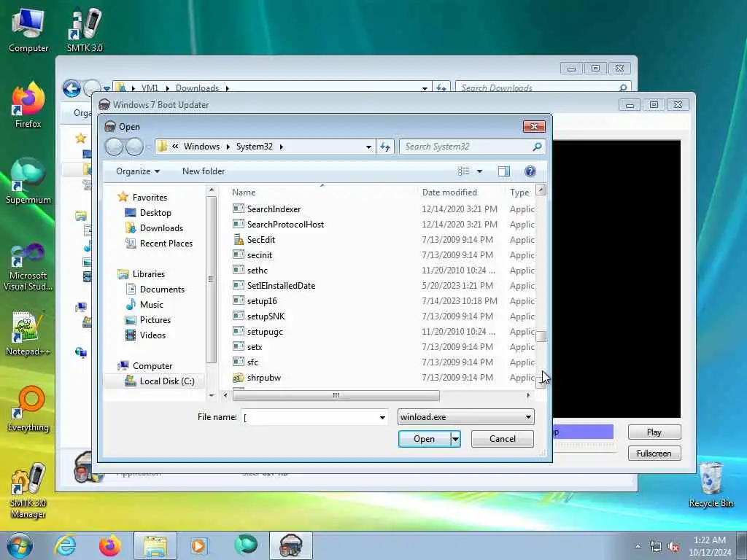Select Downloads under Favorites

click(161, 228)
